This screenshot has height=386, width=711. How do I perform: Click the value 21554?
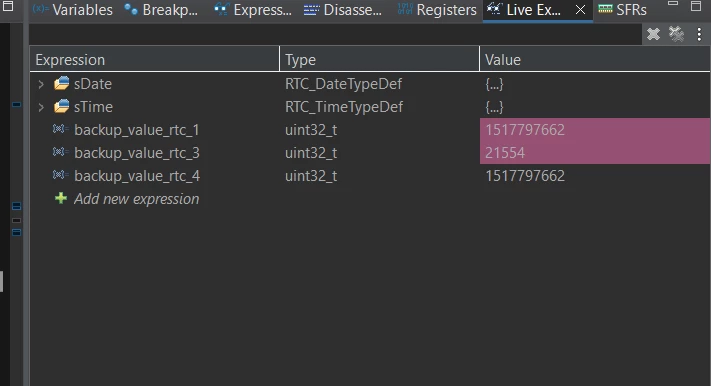pos(505,153)
